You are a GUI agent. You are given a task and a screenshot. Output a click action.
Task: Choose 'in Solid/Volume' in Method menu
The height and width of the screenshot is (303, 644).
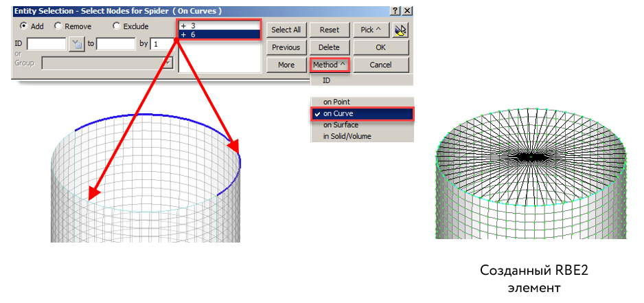click(362, 136)
